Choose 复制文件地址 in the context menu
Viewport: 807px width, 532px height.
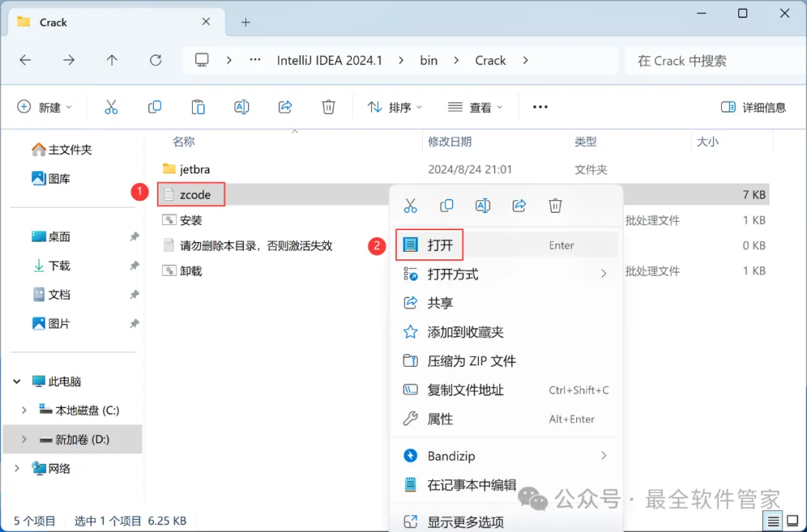pyautogui.click(x=507, y=390)
